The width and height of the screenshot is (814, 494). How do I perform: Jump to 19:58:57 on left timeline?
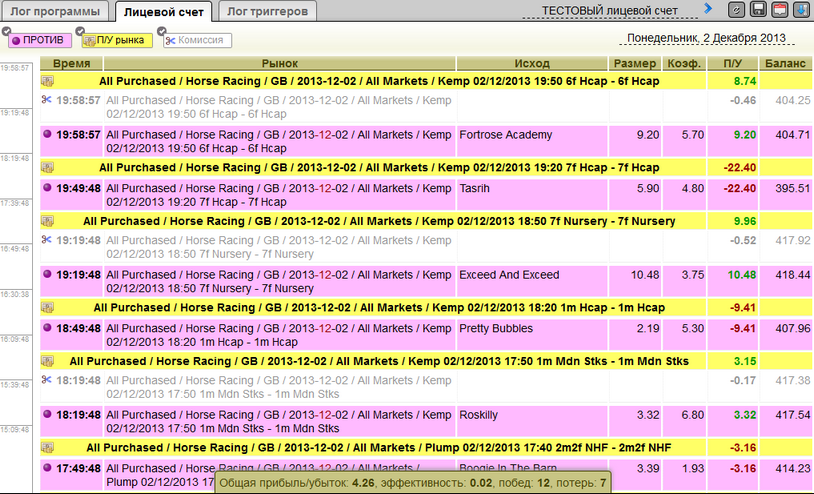(x=15, y=68)
